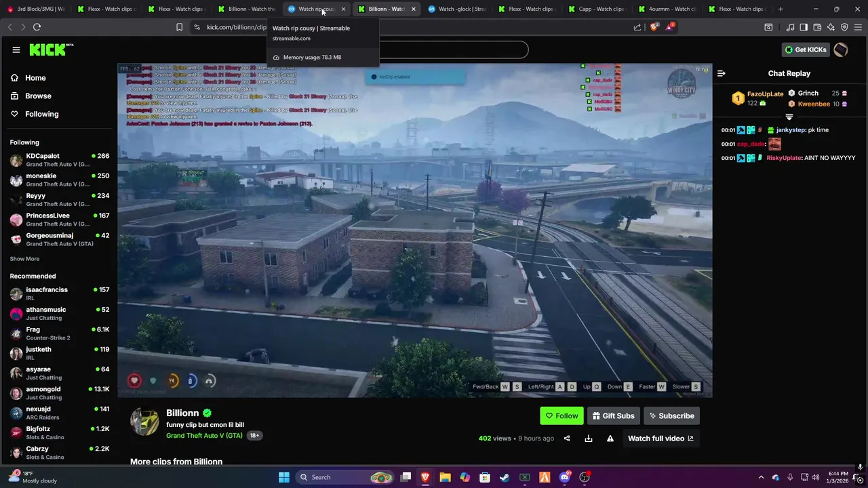Image resolution: width=868 pixels, height=488 pixels.
Task: Share page via address bar icon
Action: (x=637, y=27)
